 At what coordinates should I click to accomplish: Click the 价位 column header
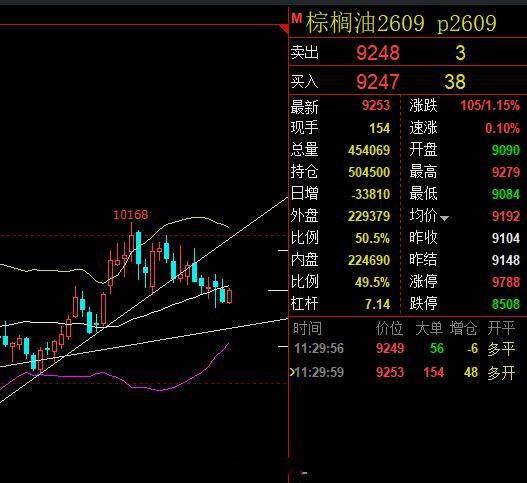[390, 328]
